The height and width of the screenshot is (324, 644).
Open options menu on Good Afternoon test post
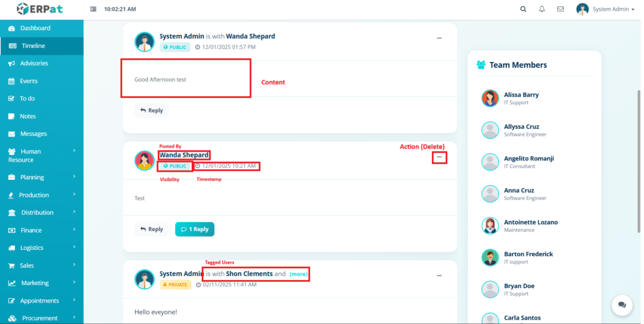439,38
